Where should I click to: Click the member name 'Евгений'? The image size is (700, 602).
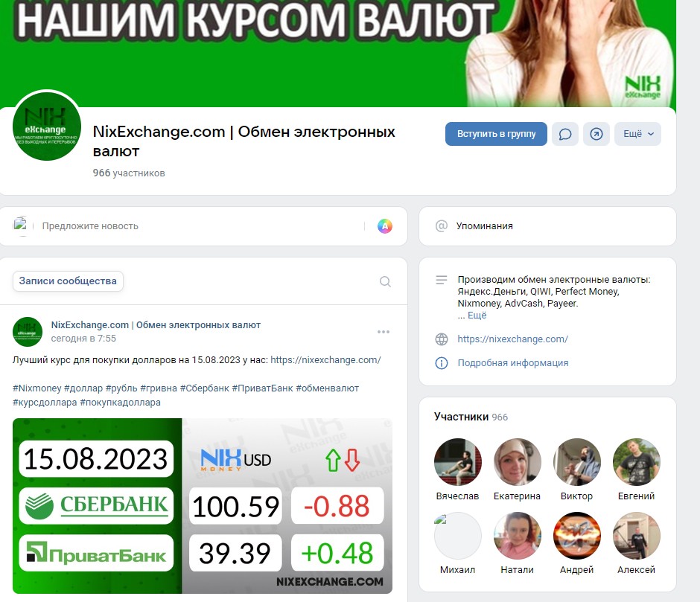[636, 496]
